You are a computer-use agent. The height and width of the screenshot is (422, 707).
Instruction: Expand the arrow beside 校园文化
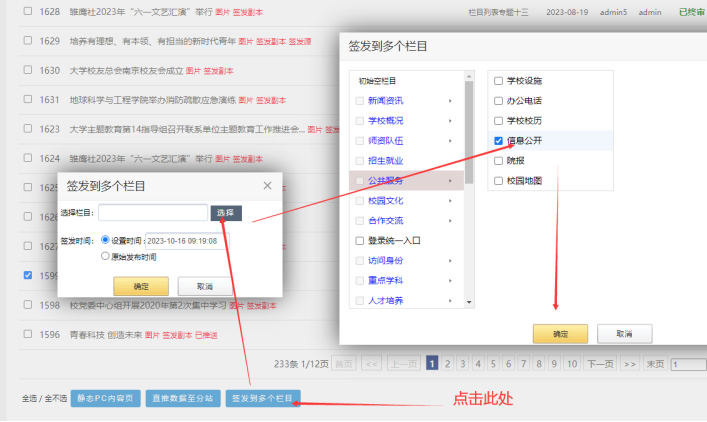(x=450, y=200)
